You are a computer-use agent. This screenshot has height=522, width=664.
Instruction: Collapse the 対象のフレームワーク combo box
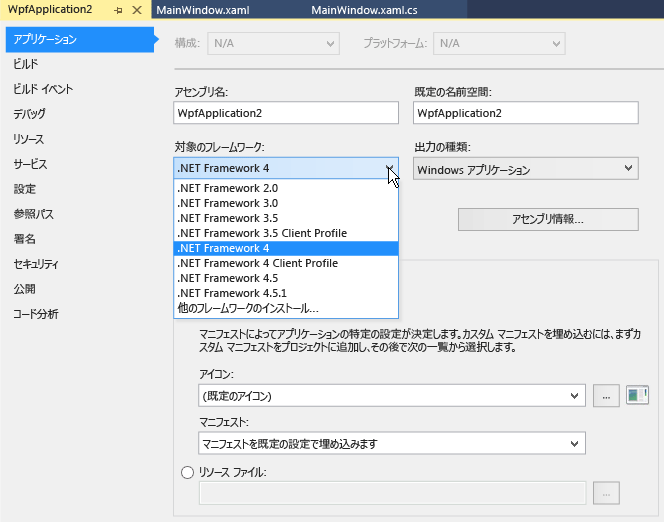click(x=286, y=168)
